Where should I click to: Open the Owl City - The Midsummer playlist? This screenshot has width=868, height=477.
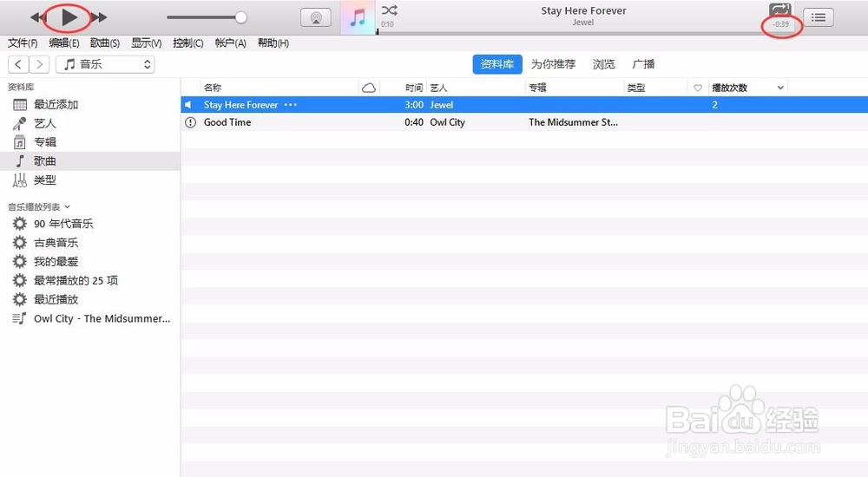pyautogui.click(x=90, y=319)
